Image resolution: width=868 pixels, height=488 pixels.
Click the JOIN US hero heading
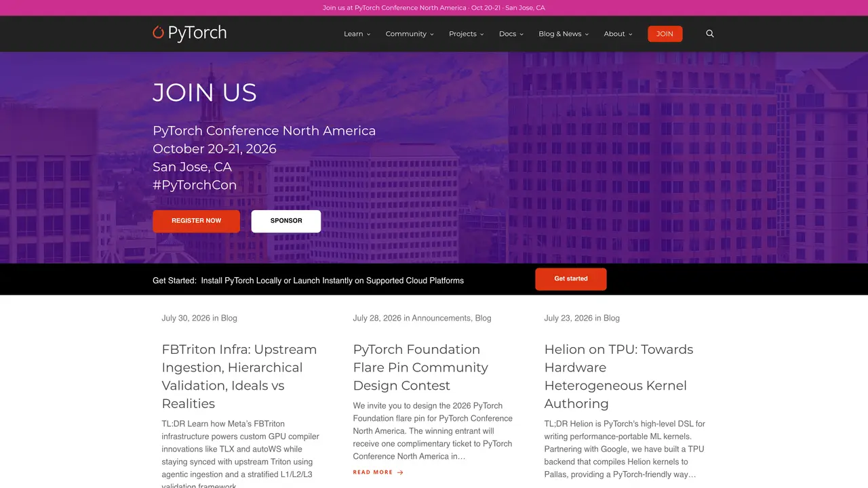tap(205, 93)
